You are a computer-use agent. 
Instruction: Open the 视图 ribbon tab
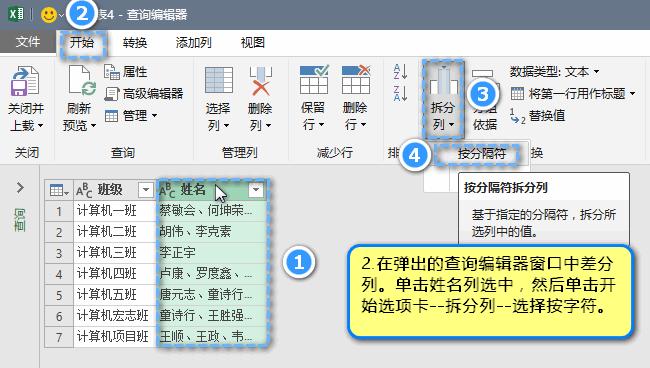click(x=252, y=42)
